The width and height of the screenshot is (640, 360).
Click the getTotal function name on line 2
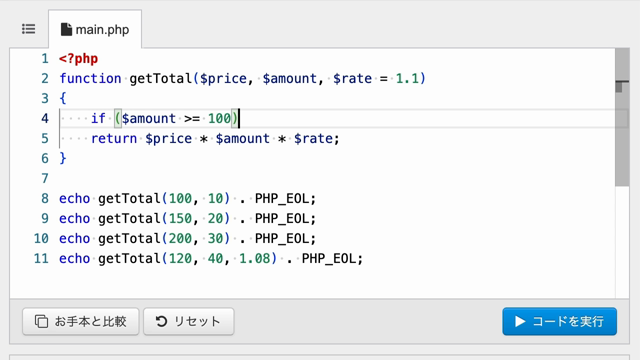pos(161,78)
